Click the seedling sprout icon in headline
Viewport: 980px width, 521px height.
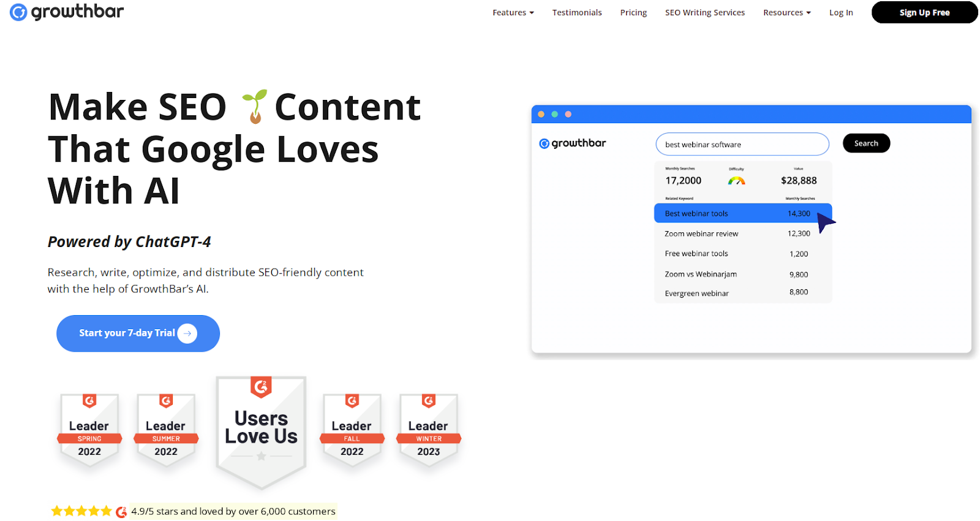254,106
